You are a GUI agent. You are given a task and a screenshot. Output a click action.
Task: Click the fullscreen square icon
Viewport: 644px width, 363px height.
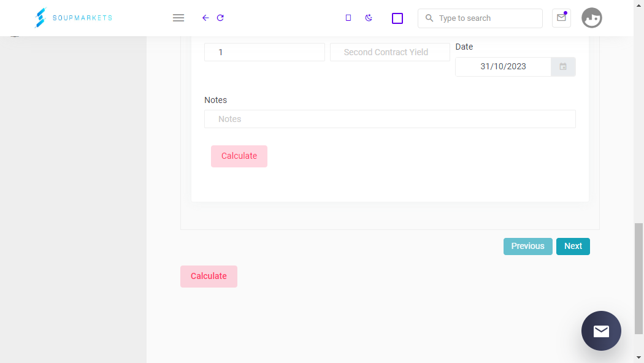click(397, 18)
